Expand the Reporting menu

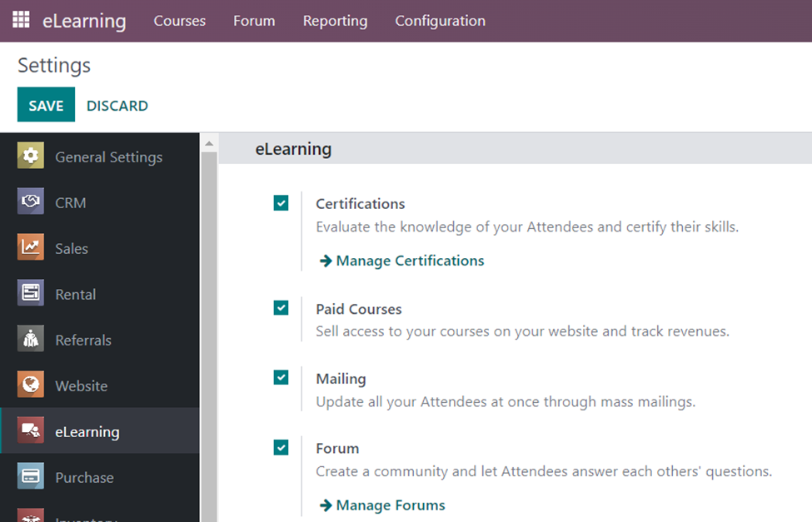pyautogui.click(x=335, y=21)
